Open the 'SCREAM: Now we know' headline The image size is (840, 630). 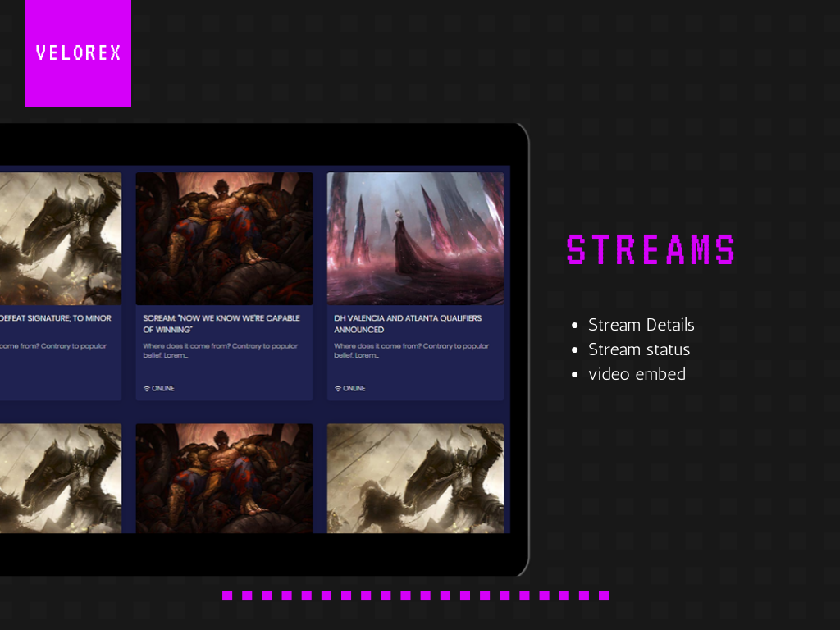coord(221,323)
